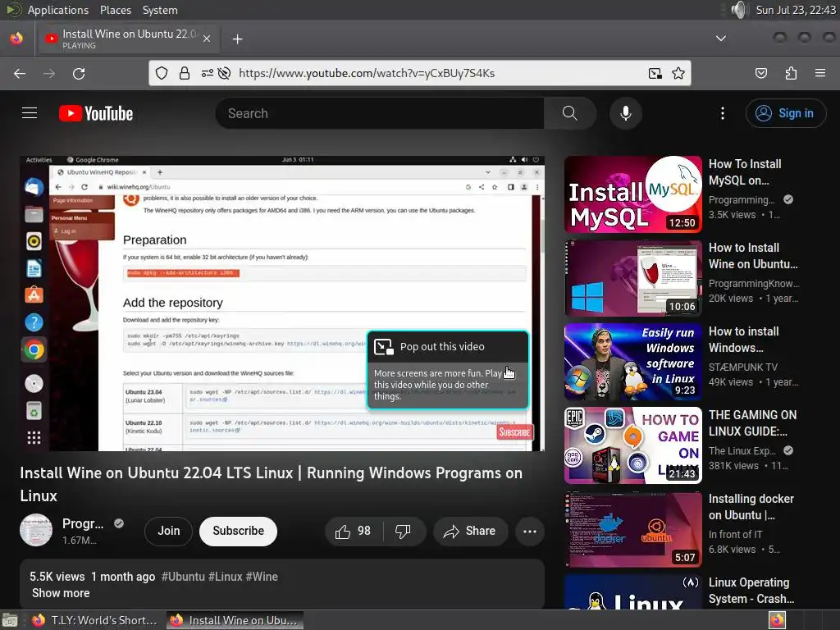Click the video player area
The width and height of the screenshot is (840, 630).
[282, 304]
